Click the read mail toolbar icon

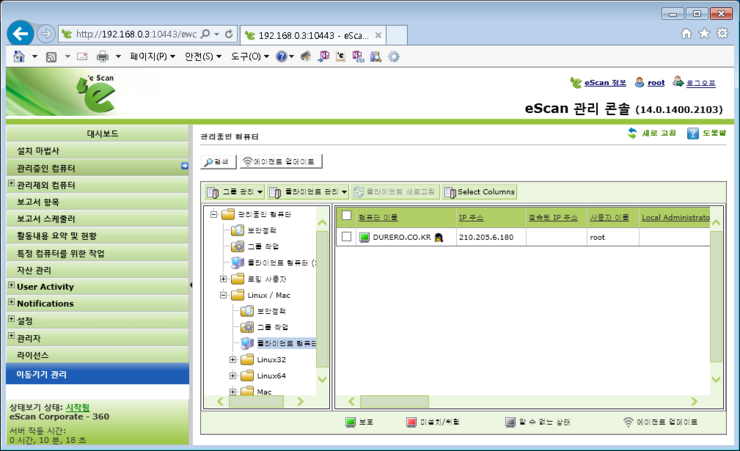82,57
